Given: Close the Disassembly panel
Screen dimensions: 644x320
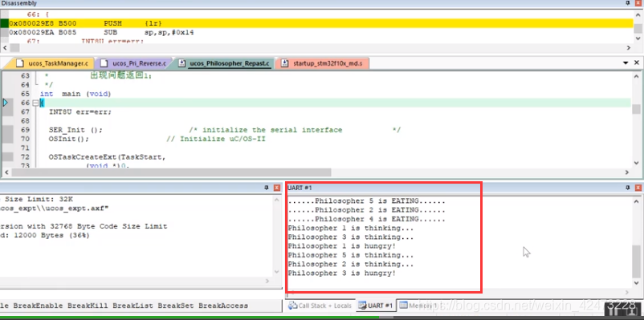Looking at the screenshot, I should click(x=638, y=3).
